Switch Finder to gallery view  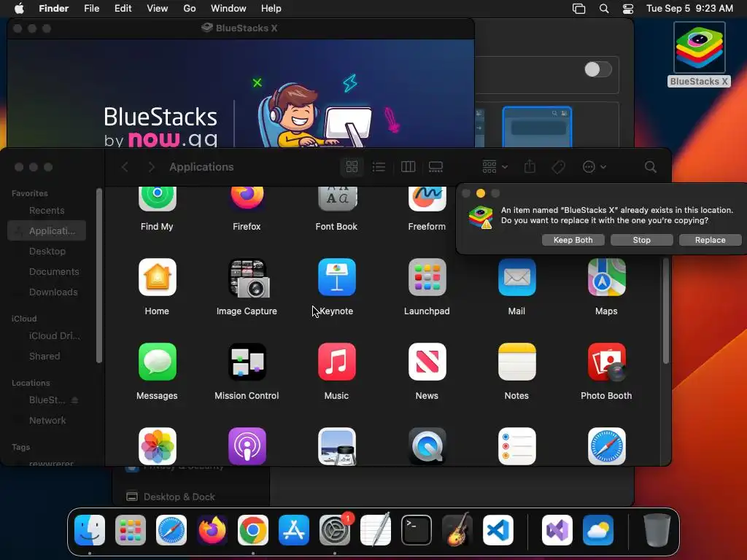point(436,167)
